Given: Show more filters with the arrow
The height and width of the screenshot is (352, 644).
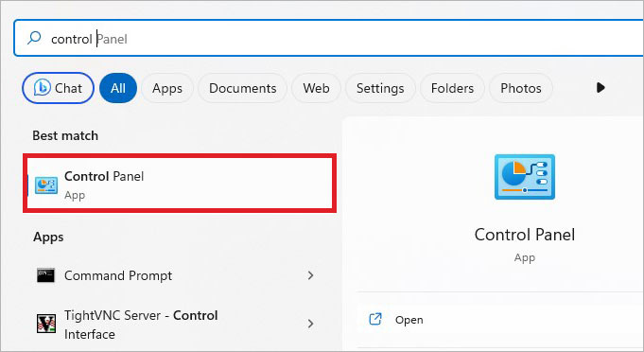Looking at the screenshot, I should 600,87.
